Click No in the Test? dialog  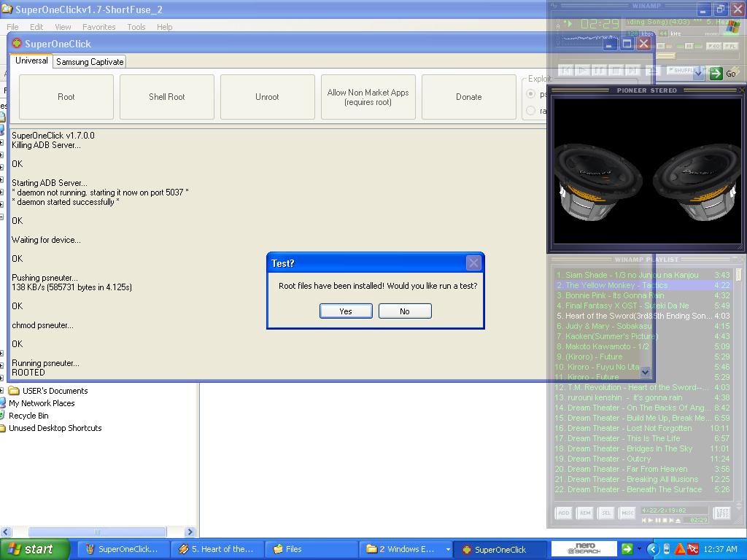point(405,311)
